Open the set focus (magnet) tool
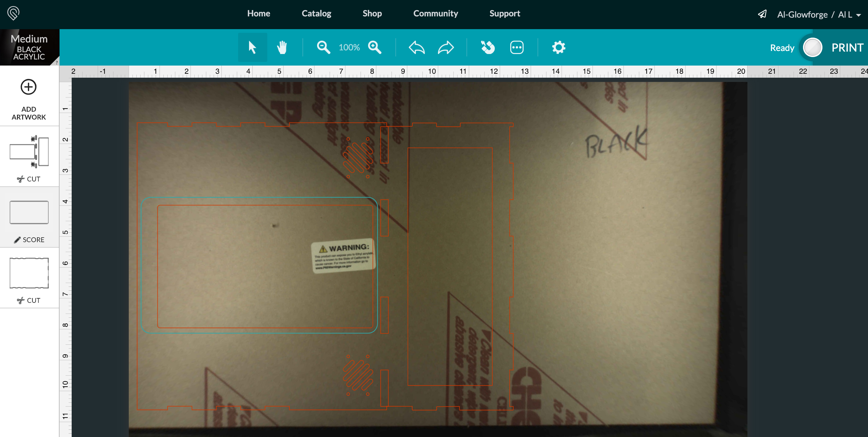Viewport: 868px width, 437px height. [488, 47]
